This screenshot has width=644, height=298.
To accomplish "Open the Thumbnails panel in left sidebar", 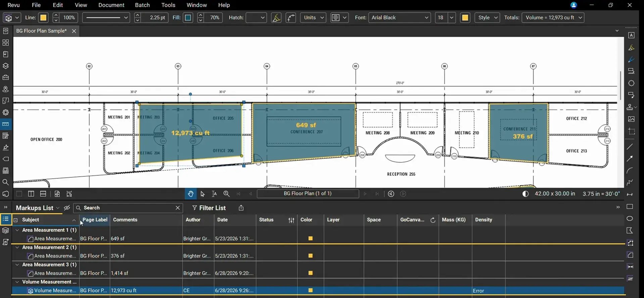I will 5,43.
